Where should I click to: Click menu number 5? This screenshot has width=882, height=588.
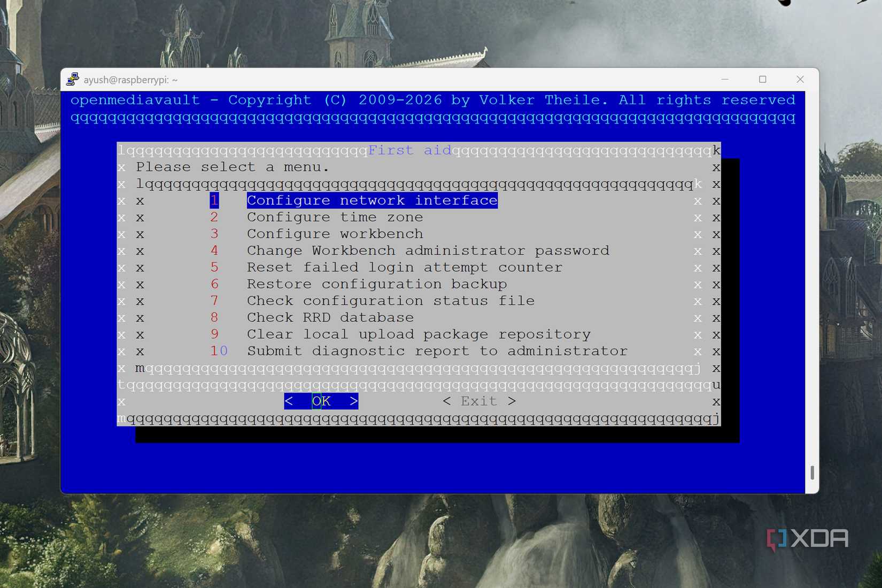tap(214, 267)
